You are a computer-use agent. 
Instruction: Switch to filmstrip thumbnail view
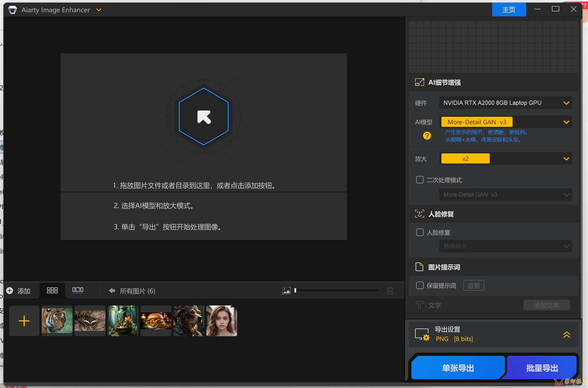pyautogui.click(x=78, y=290)
